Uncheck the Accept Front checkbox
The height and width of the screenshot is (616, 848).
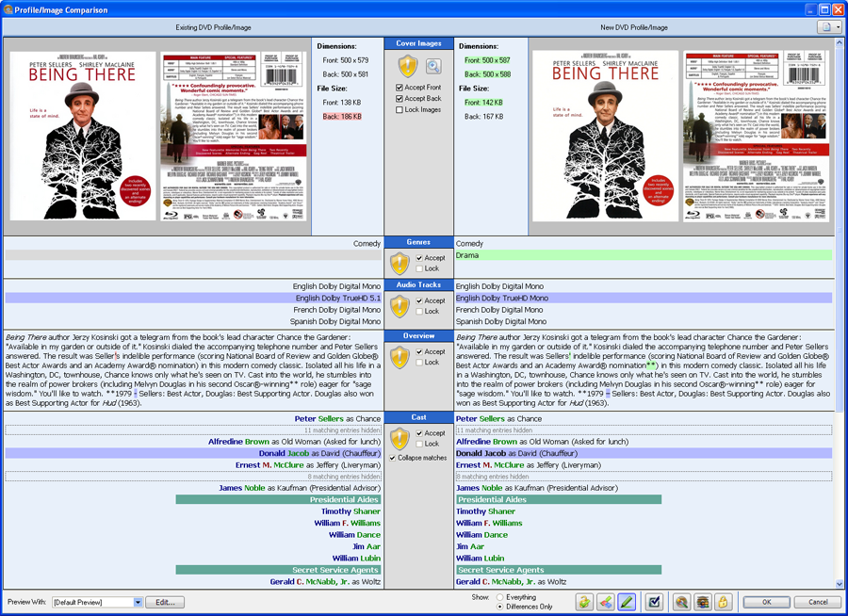[x=400, y=88]
